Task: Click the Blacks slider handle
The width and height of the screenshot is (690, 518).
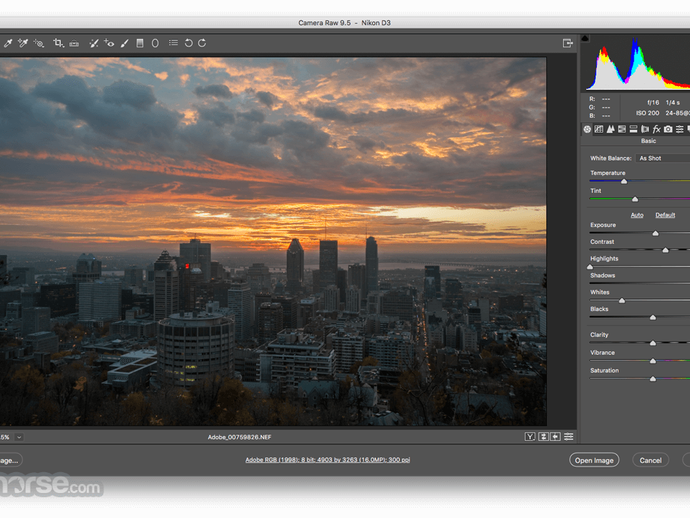Action: 653,317
